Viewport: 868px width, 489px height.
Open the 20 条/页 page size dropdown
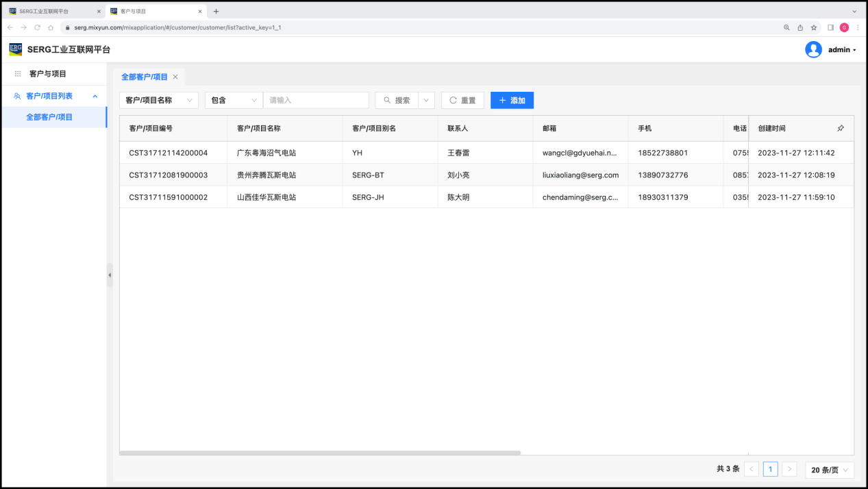(x=829, y=470)
